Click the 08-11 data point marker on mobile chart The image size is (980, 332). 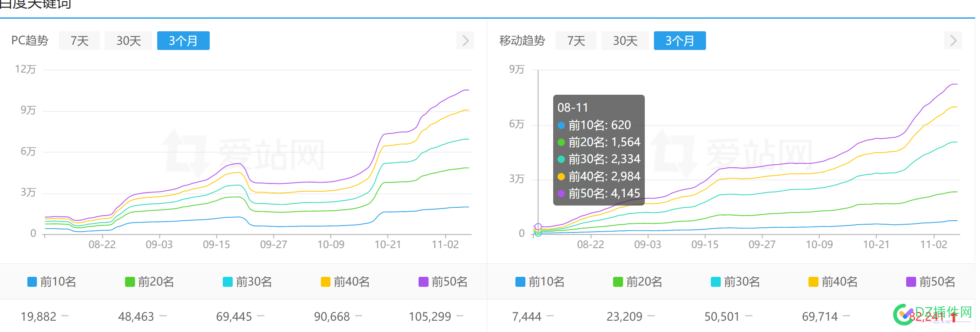click(538, 226)
